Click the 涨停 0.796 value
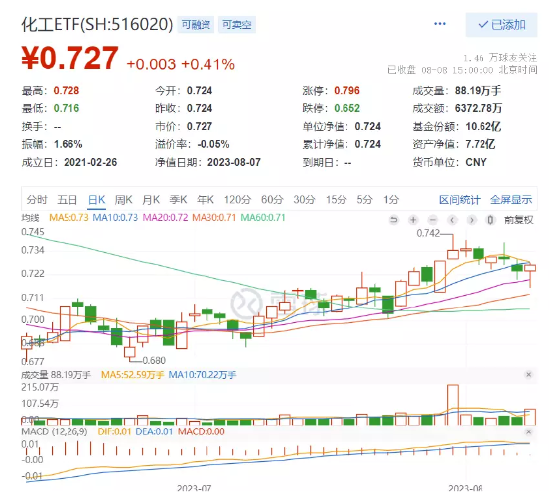Viewport: 550px width, 492px height. click(x=347, y=91)
